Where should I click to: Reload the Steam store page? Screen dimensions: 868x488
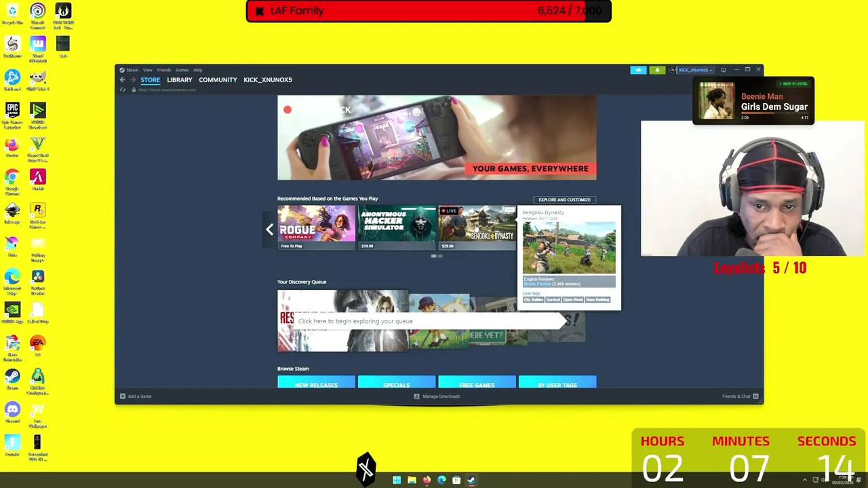pyautogui.click(x=123, y=89)
